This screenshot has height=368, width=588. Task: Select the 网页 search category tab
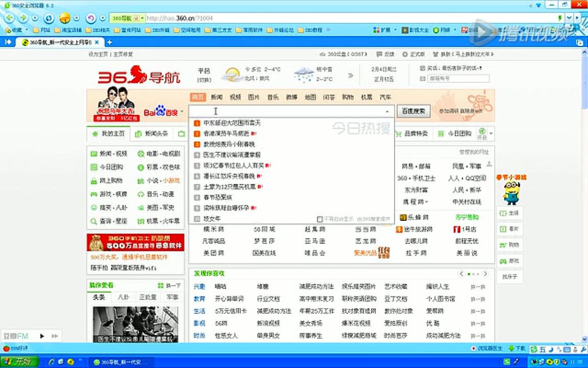click(x=198, y=97)
